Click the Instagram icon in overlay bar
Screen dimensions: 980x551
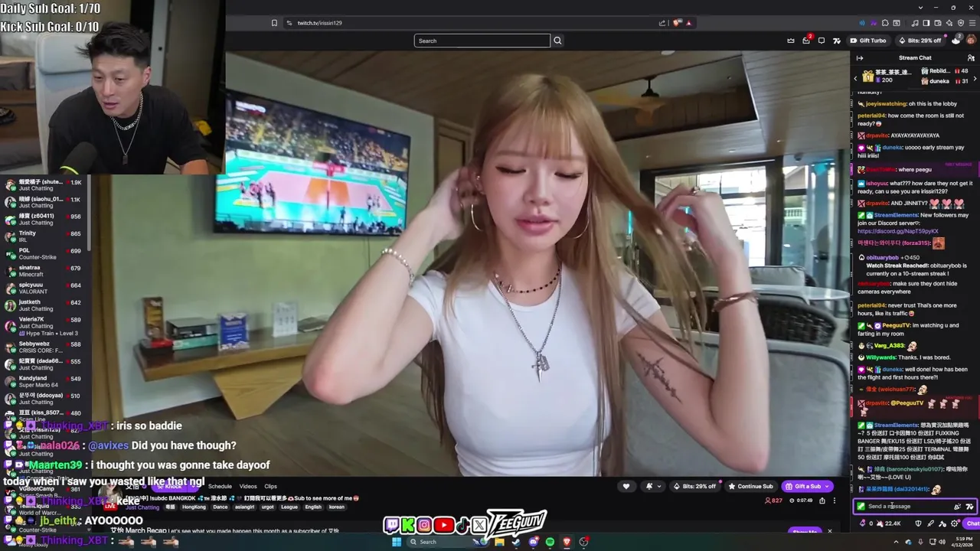coord(424,525)
